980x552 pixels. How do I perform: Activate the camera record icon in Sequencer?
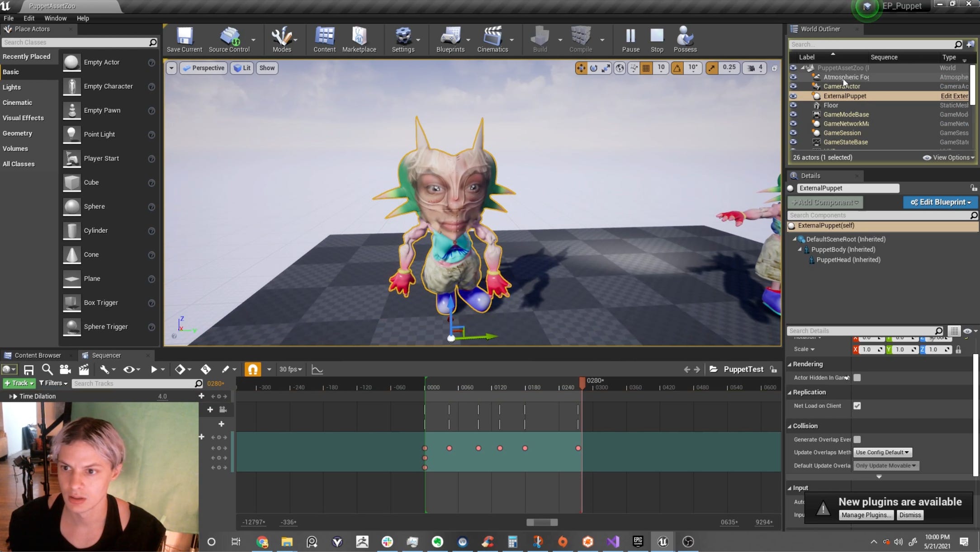pos(65,369)
